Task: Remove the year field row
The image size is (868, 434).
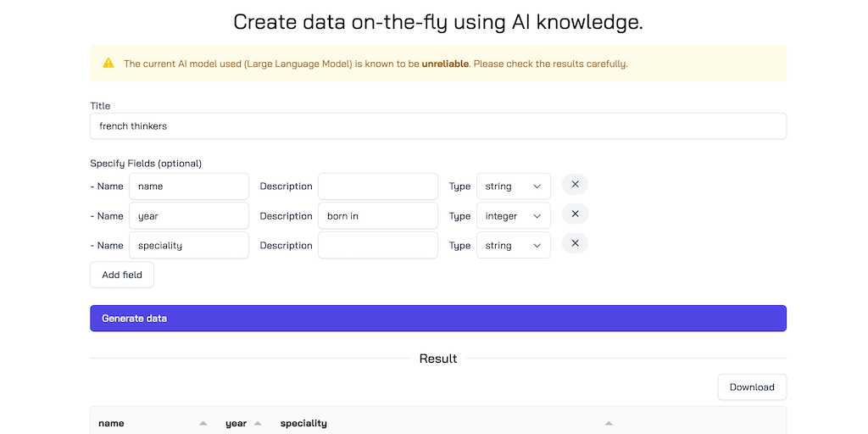Action: tap(575, 214)
